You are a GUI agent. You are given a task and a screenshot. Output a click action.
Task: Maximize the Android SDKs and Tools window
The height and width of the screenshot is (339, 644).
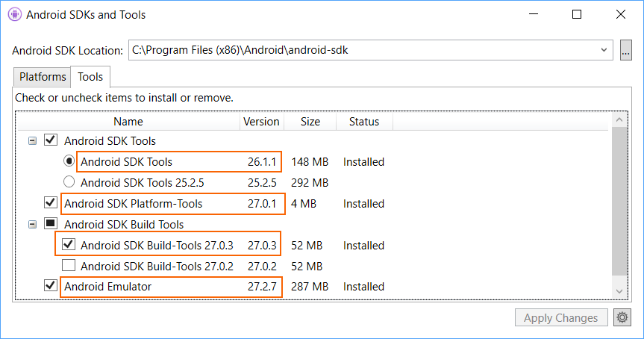pos(577,14)
